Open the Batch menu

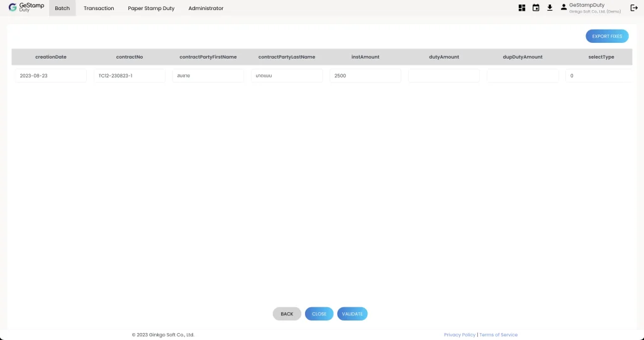(62, 8)
